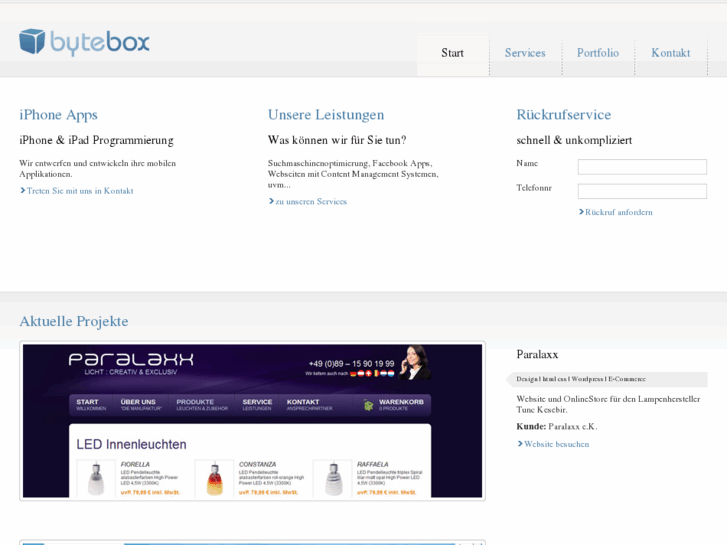The width and height of the screenshot is (727, 545).
Task: Click the Unsere Leistungen heading
Action: tap(326, 115)
